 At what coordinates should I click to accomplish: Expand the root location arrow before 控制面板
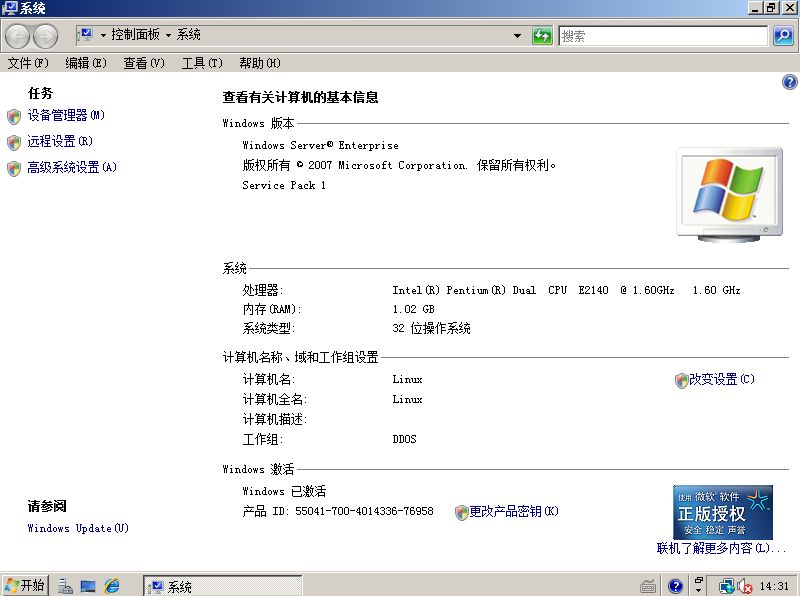[x=103, y=35]
